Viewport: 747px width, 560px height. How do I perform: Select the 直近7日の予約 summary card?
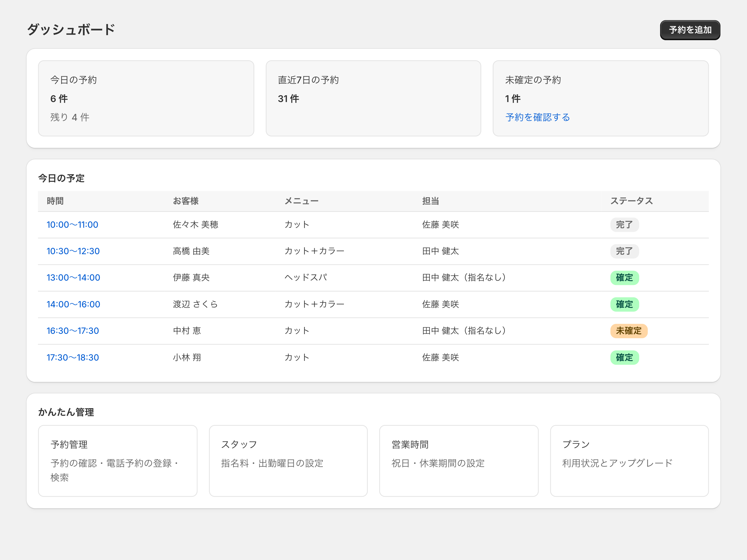(373, 98)
